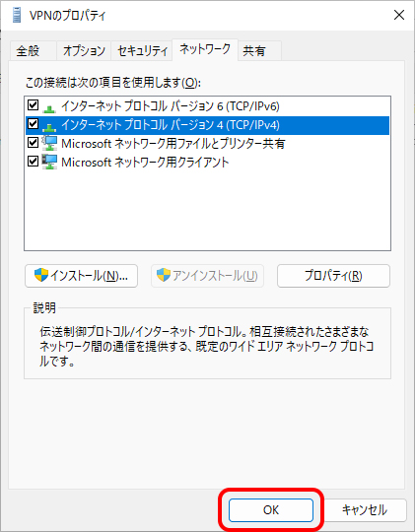Click the プロパティ(R) button
This screenshot has width=415, height=532.
[x=333, y=276]
